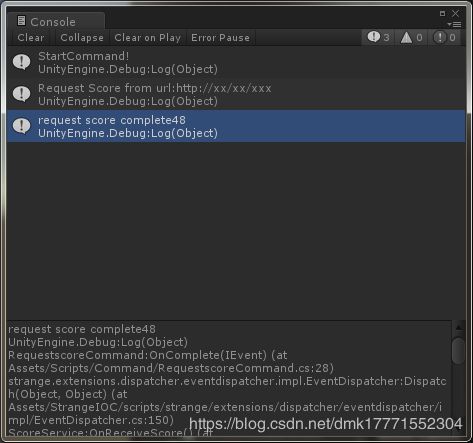Switch to the Console tab
This screenshot has width=473, height=443.
pos(56,22)
